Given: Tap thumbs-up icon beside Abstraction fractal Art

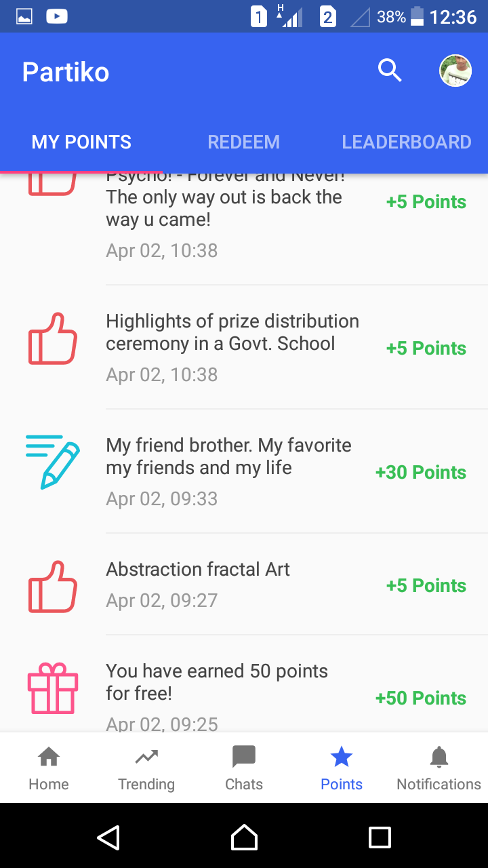Looking at the screenshot, I should tap(52, 587).
